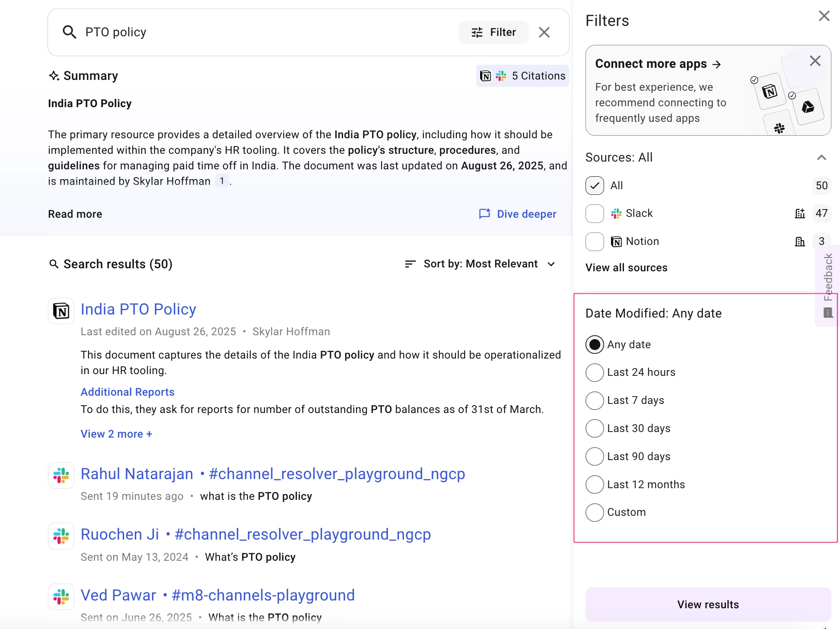Select the Custom date option
840x629 pixels.
595,512
